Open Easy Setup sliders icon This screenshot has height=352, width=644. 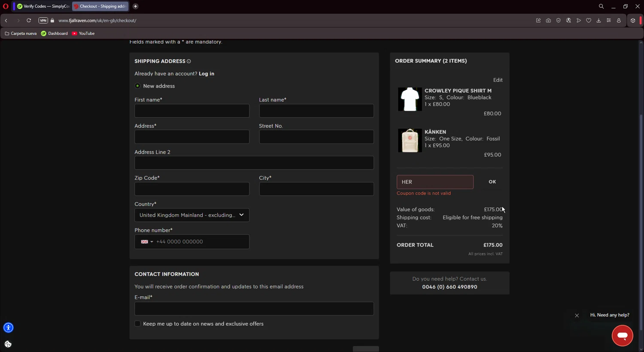[608, 21]
